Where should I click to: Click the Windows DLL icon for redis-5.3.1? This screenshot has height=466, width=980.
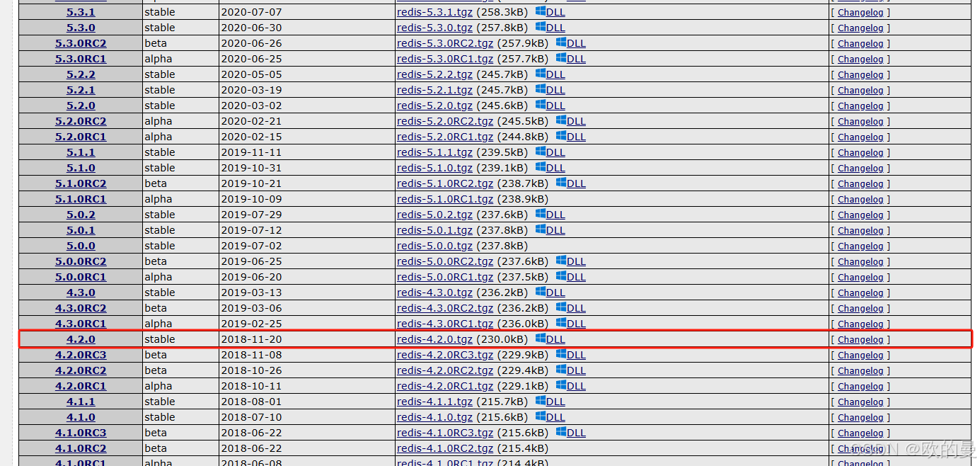pos(541,11)
